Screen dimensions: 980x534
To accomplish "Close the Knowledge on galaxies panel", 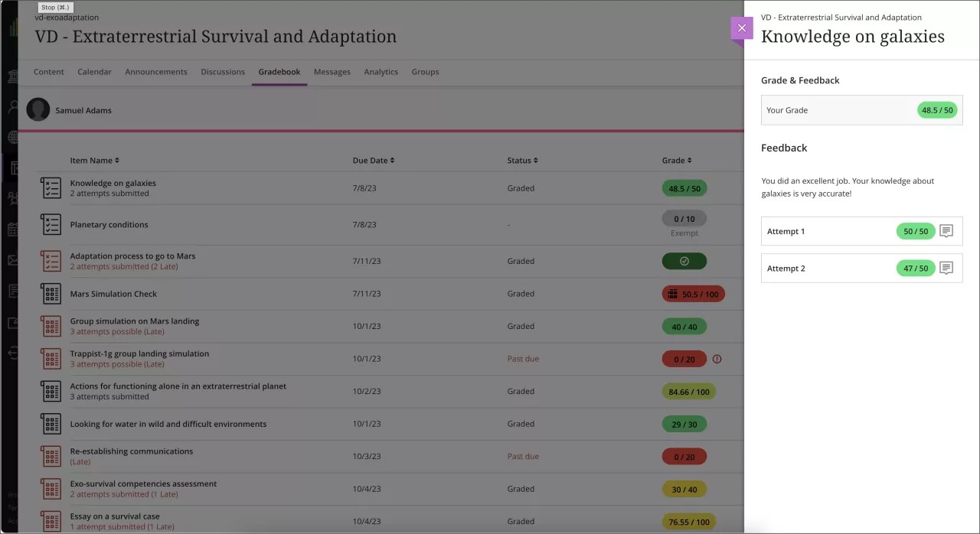I will coord(741,28).
